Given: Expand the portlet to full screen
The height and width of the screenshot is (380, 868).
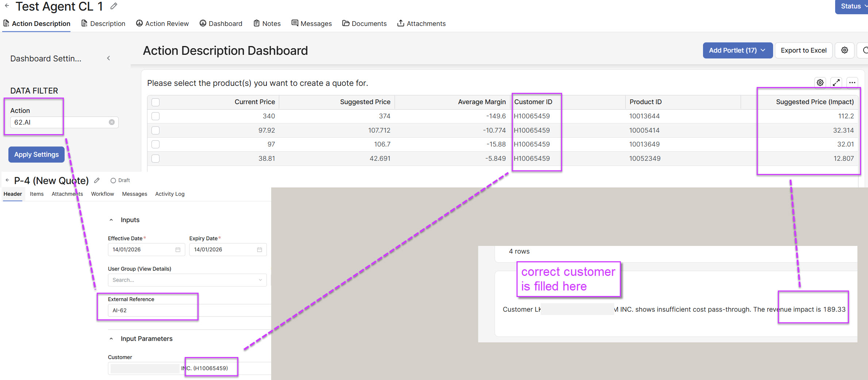Looking at the screenshot, I should click(x=836, y=83).
